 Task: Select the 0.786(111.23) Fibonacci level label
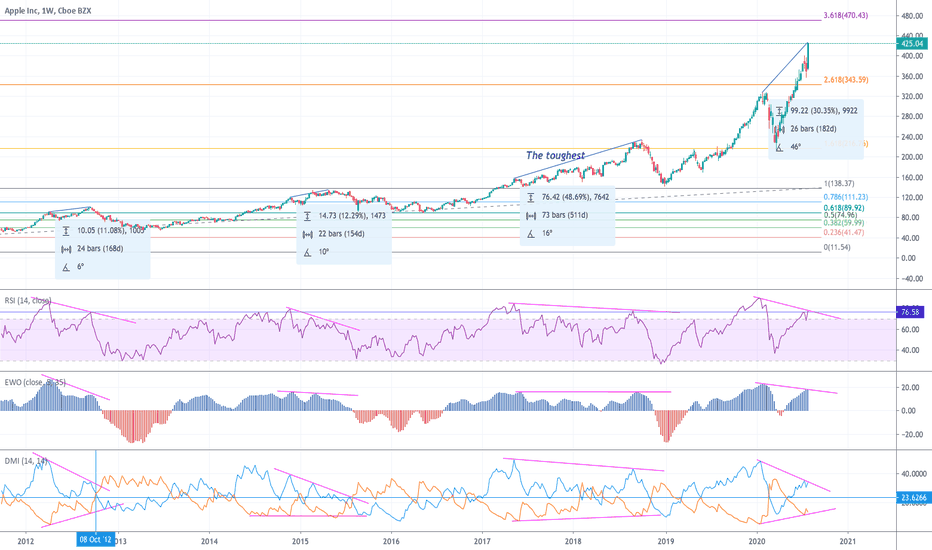coord(845,197)
